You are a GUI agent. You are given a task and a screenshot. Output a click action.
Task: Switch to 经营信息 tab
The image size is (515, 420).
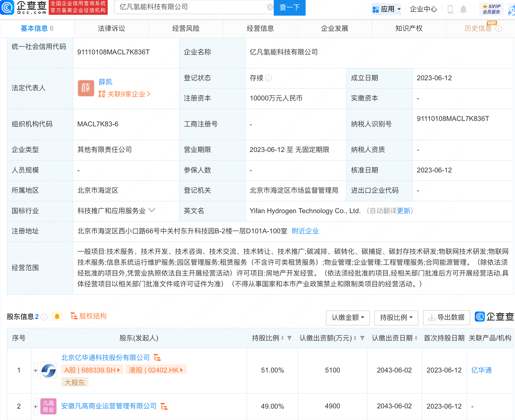pos(260,28)
